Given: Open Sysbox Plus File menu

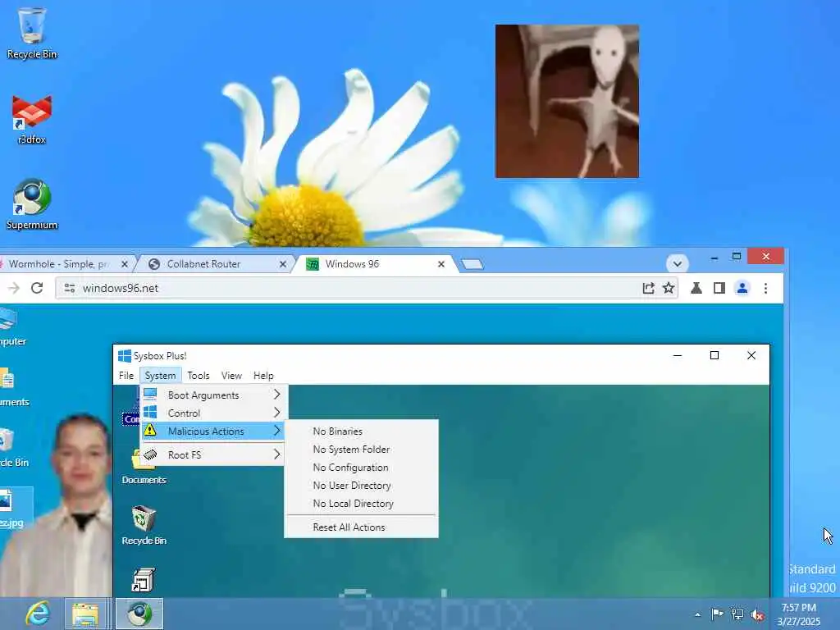Looking at the screenshot, I should click(126, 376).
